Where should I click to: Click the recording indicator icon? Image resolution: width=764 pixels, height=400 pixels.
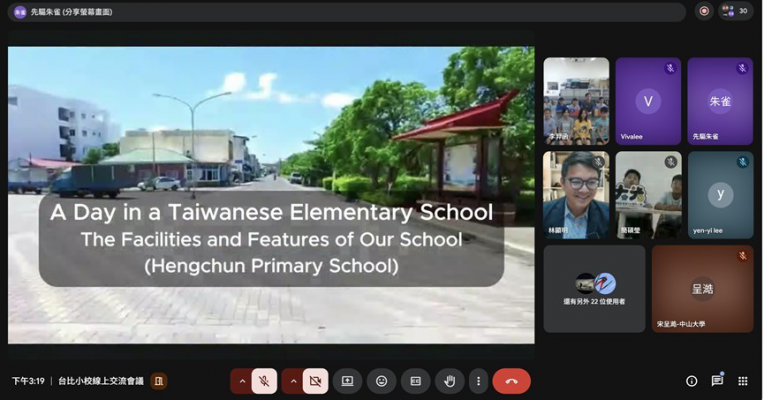(704, 11)
